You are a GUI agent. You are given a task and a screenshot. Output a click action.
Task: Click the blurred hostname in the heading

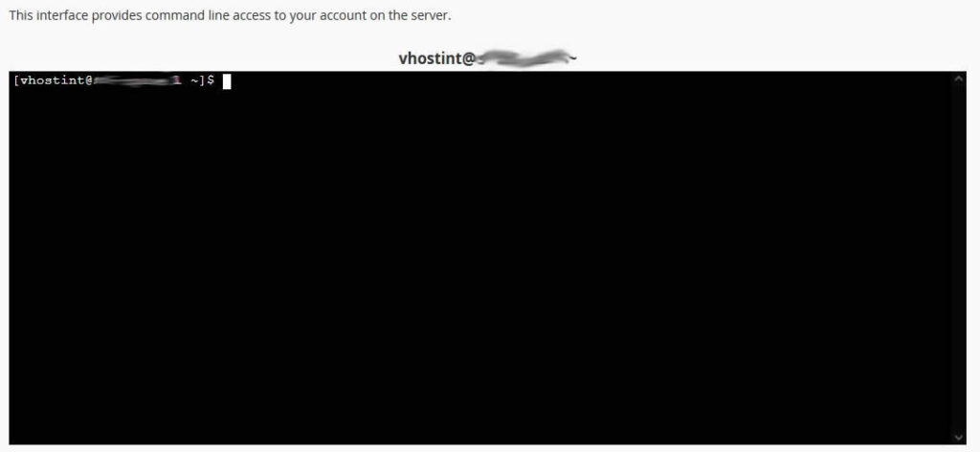pyautogui.click(x=523, y=58)
